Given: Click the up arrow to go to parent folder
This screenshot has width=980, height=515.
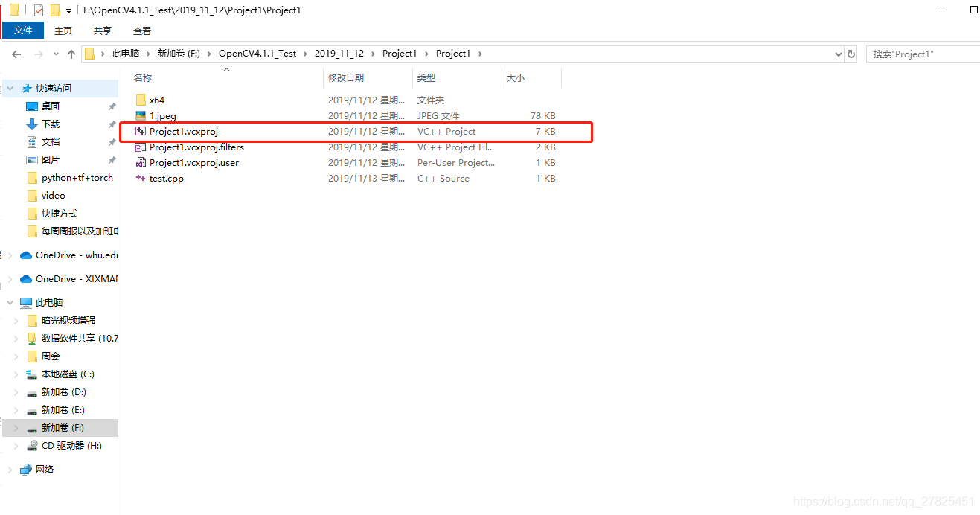Looking at the screenshot, I should click(71, 53).
